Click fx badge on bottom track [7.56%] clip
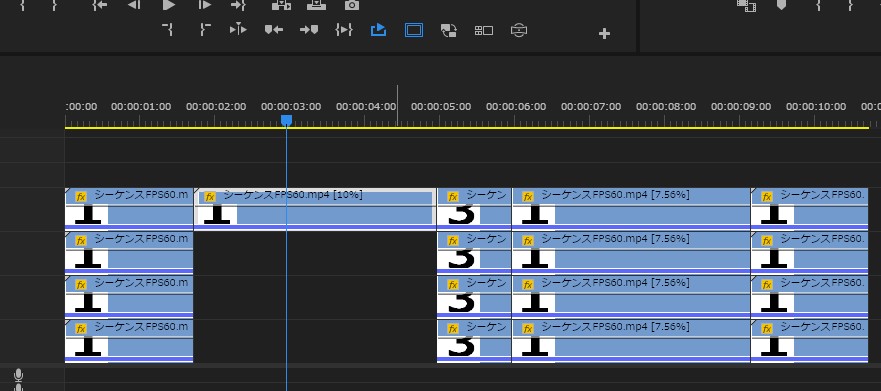This screenshot has width=881, height=391. coord(527,329)
